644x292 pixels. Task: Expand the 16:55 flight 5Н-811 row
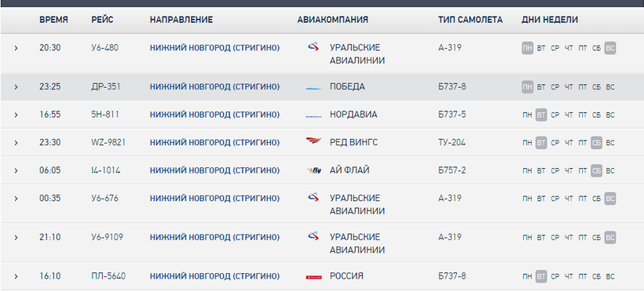tap(16, 115)
